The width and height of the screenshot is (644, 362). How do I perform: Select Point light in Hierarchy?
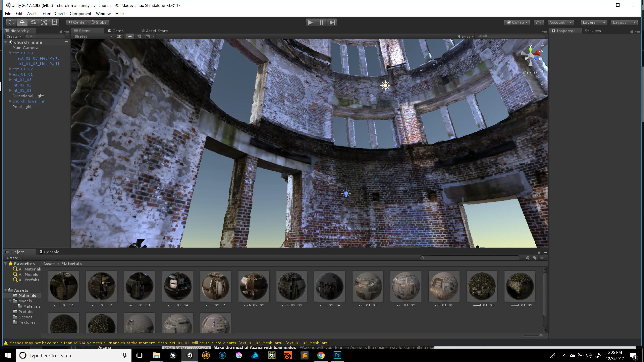point(22,106)
